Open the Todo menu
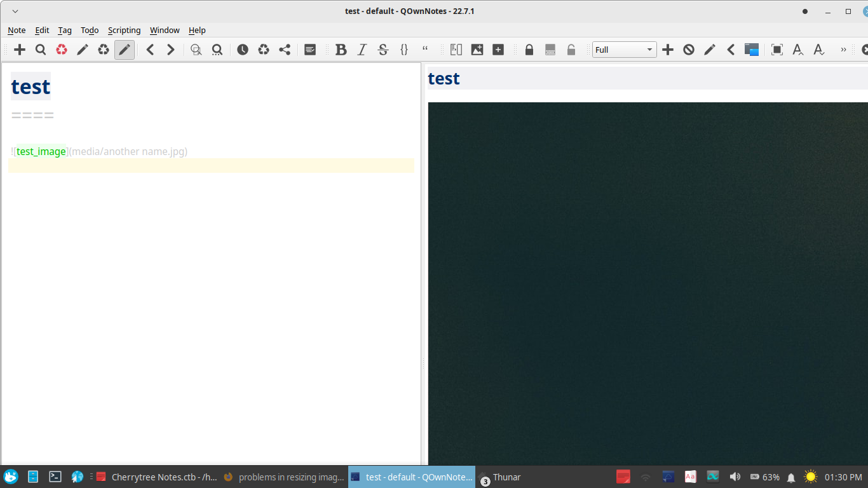The width and height of the screenshot is (868, 488). (90, 30)
